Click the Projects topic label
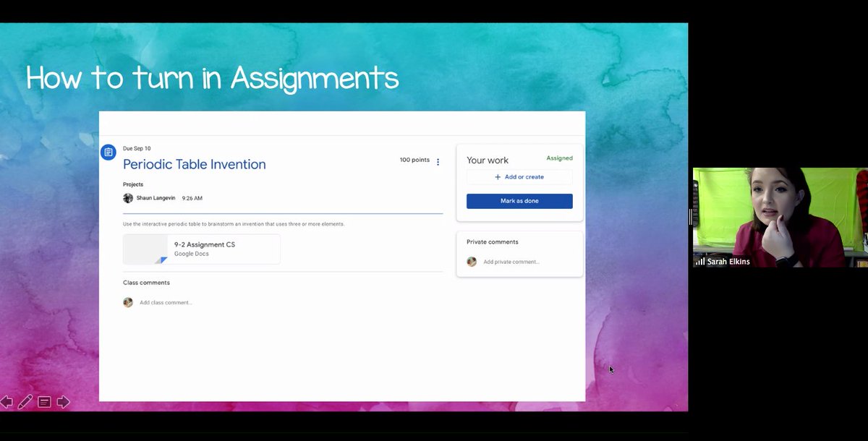 [x=133, y=184]
